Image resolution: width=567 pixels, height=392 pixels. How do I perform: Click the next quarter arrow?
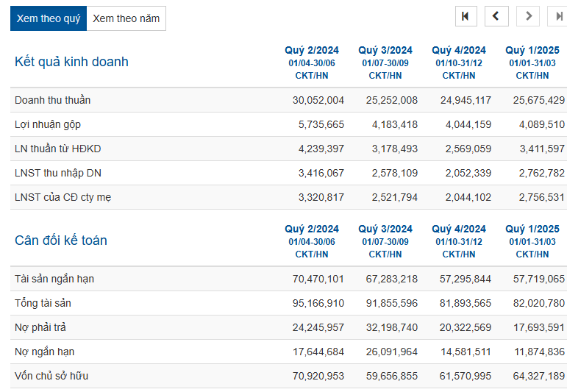tap(528, 17)
